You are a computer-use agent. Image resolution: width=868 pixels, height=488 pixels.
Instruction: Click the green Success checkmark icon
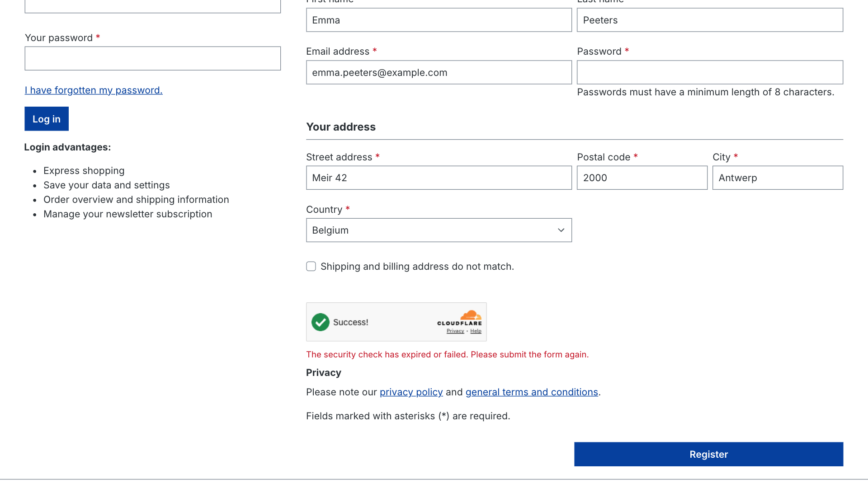click(x=321, y=322)
